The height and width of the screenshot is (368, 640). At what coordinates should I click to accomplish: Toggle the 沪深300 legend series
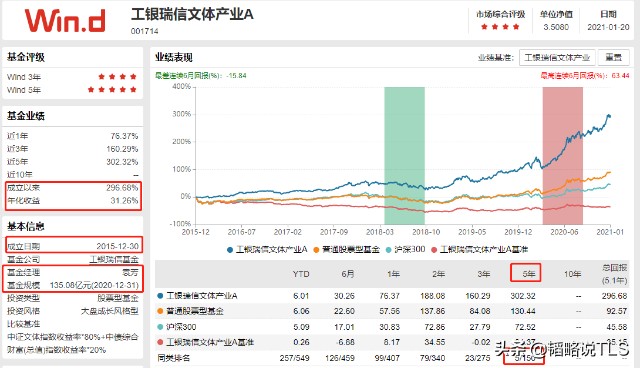tap(405, 249)
